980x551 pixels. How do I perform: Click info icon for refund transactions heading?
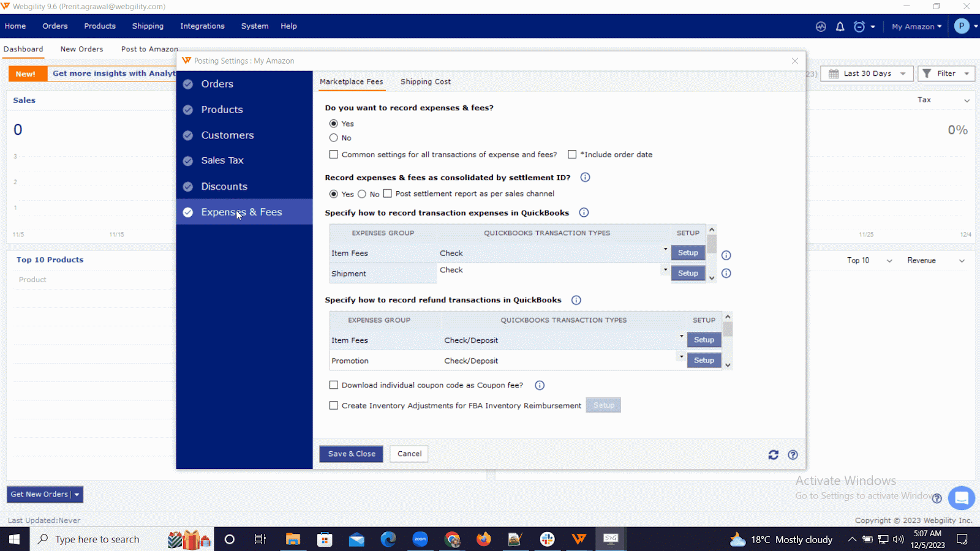pos(576,300)
